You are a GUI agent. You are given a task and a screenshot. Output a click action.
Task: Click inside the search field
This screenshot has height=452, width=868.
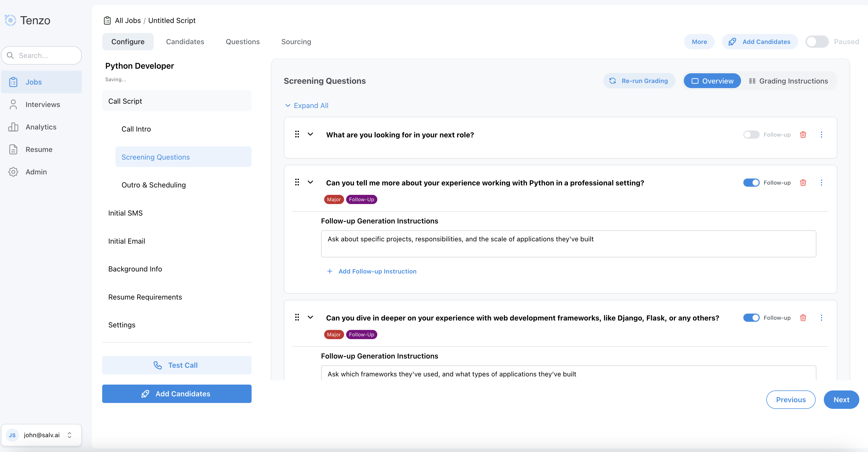tap(41, 56)
